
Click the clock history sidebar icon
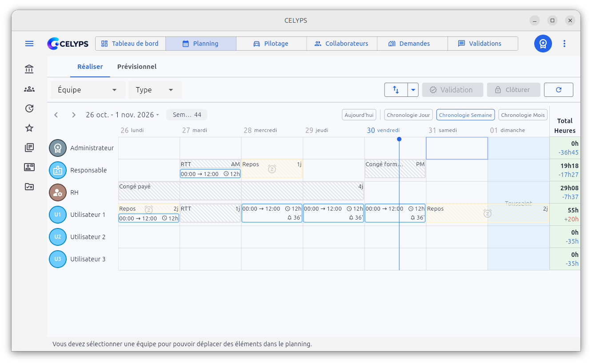pyautogui.click(x=29, y=108)
